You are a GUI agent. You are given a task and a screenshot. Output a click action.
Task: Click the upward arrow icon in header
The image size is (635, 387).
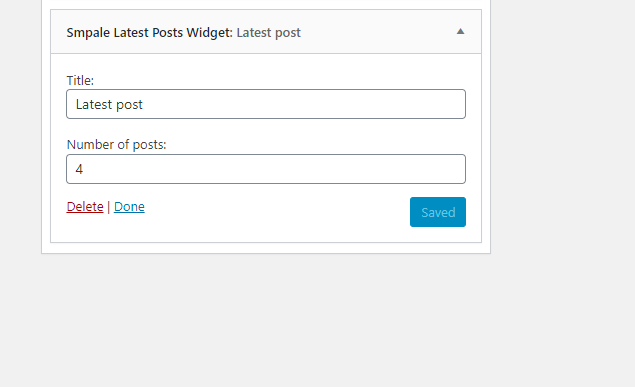pyautogui.click(x=460, y=32)
